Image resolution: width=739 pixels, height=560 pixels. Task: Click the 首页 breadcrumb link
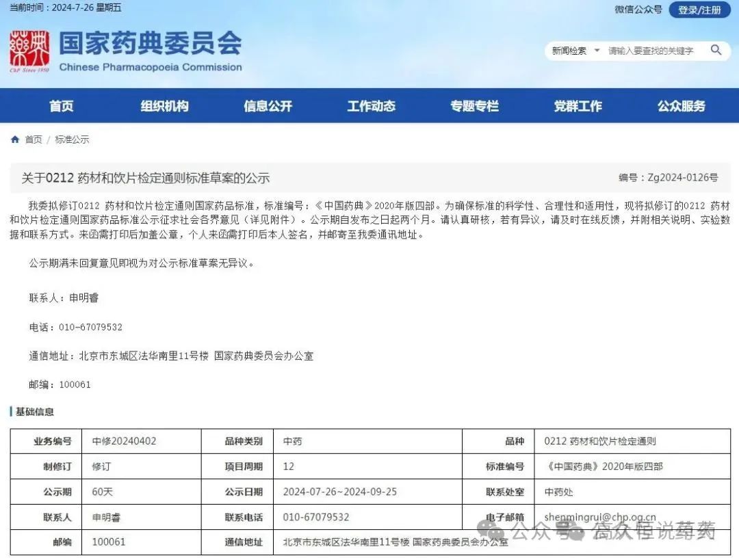34,139
